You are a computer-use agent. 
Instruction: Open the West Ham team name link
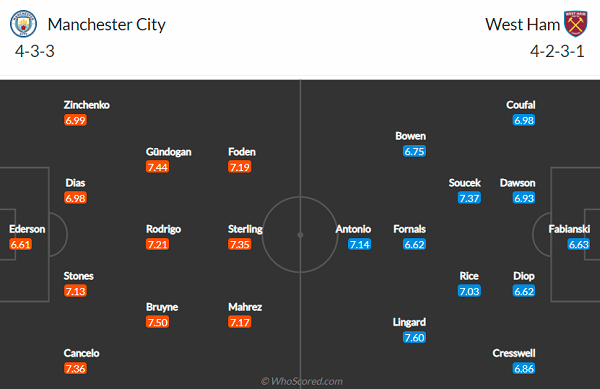tap(522, 24)
